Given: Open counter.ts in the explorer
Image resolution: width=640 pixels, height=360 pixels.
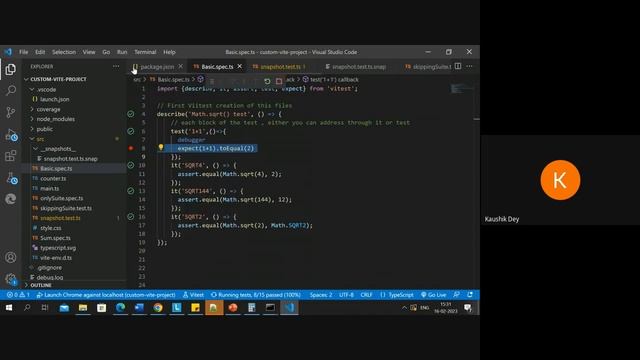Looking at the screenshot, I should pos(53,178).
